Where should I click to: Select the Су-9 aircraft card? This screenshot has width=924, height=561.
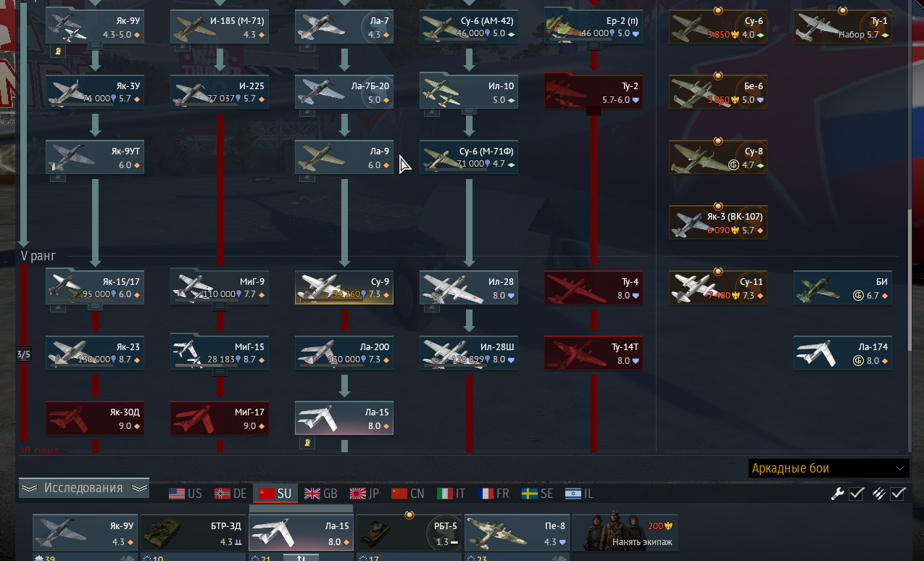click(344, 287)
